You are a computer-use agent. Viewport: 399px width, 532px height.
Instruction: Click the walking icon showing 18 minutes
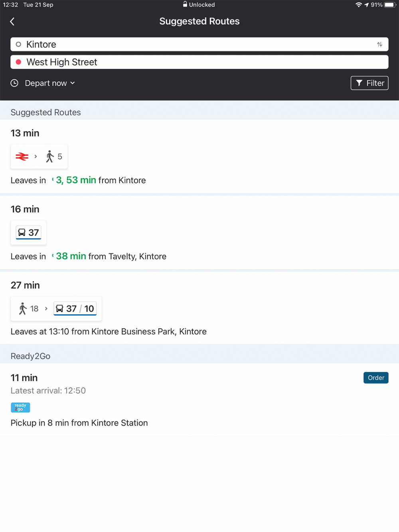pos(23,309)
